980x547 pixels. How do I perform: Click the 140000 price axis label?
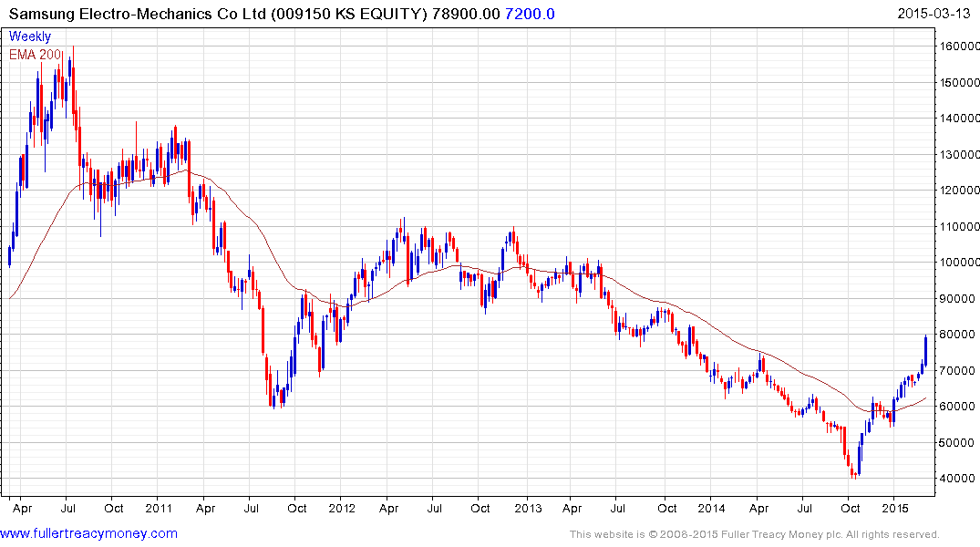click(x=959, y=118)
